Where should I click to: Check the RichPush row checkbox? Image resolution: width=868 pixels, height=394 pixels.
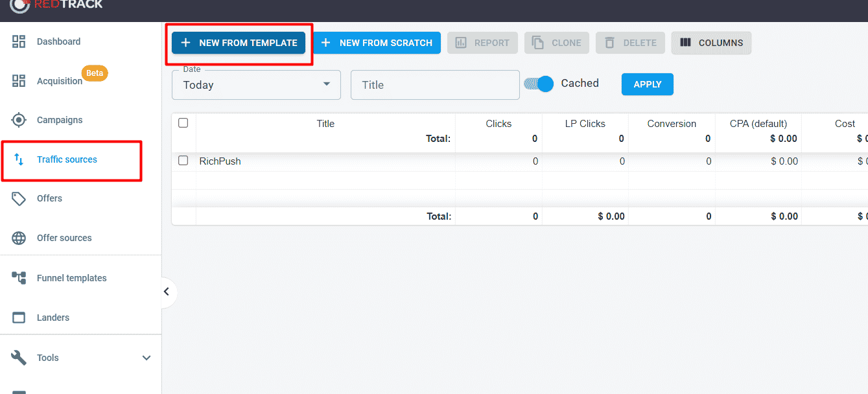pyautogui.click(x=183, y=161)
